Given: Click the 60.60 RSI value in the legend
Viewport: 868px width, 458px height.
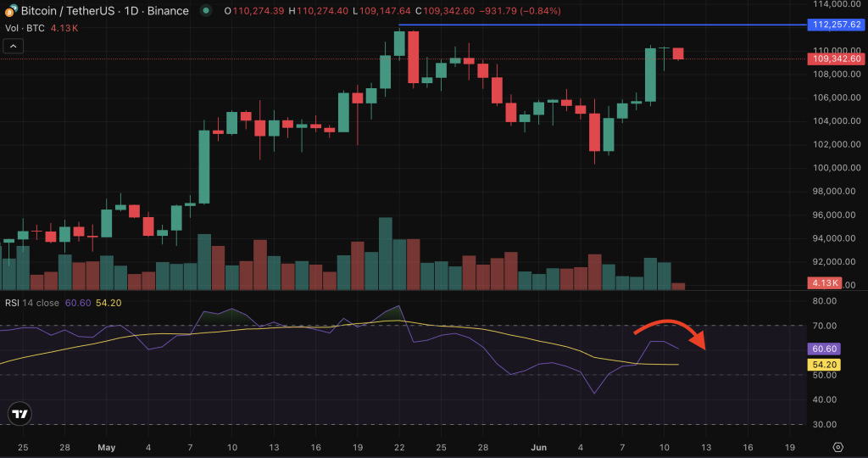Looking at the screenshot, I should [77, 303].
